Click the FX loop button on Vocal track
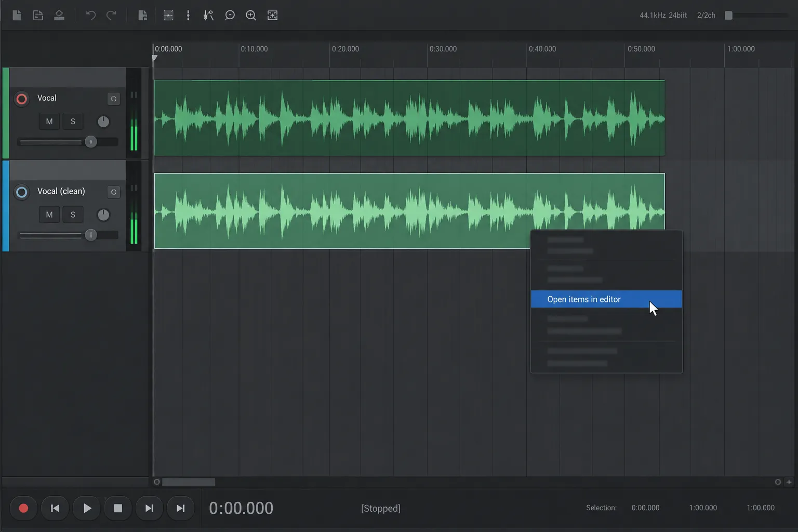The width and height of the screenshot is (798, 532). click(113, 99)
